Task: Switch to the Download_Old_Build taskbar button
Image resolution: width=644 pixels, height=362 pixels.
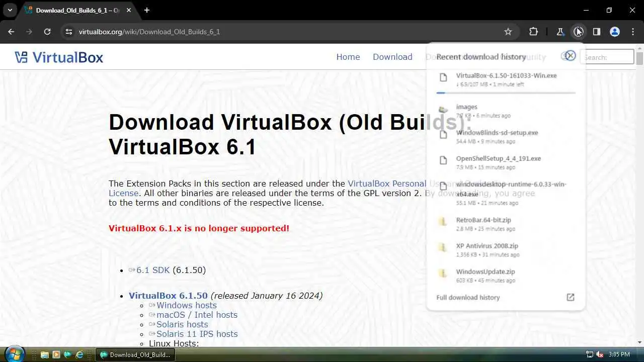Action: [x=135, y=354]
